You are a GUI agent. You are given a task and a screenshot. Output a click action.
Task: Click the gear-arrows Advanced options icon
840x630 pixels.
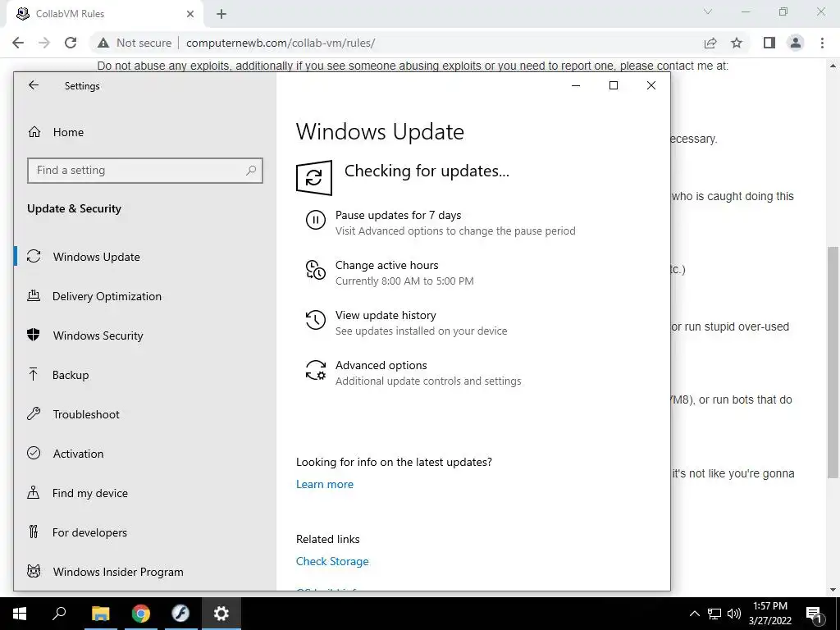coord(316,370)
